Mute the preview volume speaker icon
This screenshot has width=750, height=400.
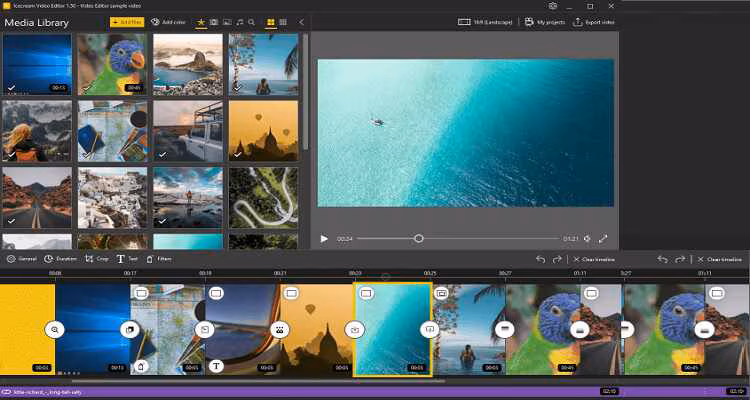pyautogui.click(x=588, y=238)
